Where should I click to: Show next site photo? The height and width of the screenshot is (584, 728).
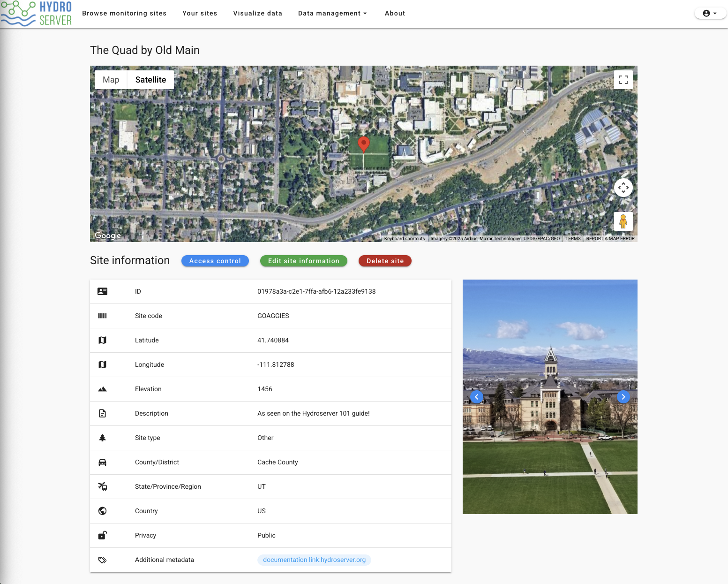623,397
